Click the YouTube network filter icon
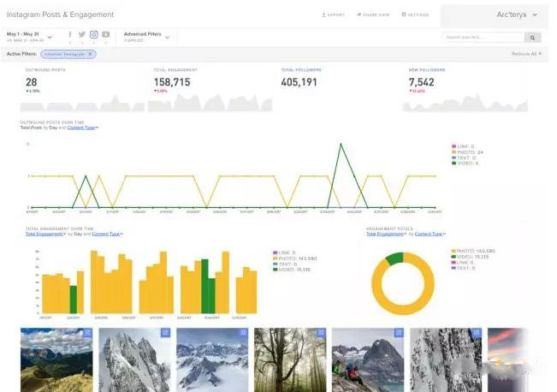 pyautogui.click(x=106, y=34)
